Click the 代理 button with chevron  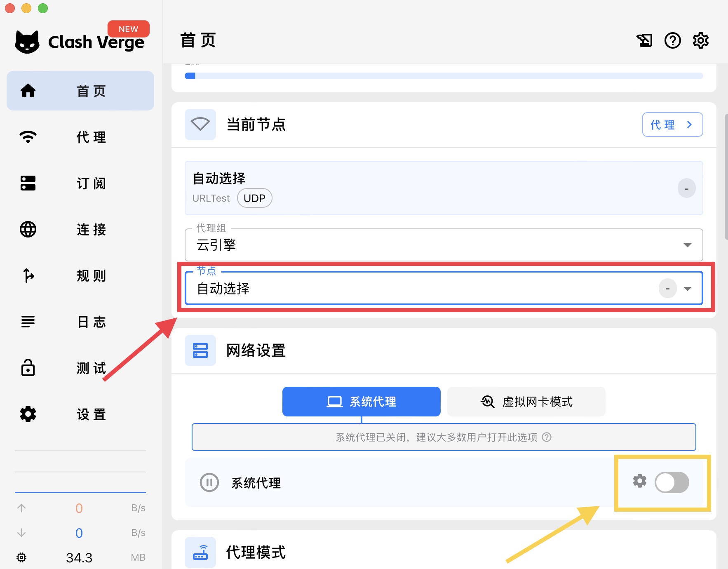tap(672, 125)
